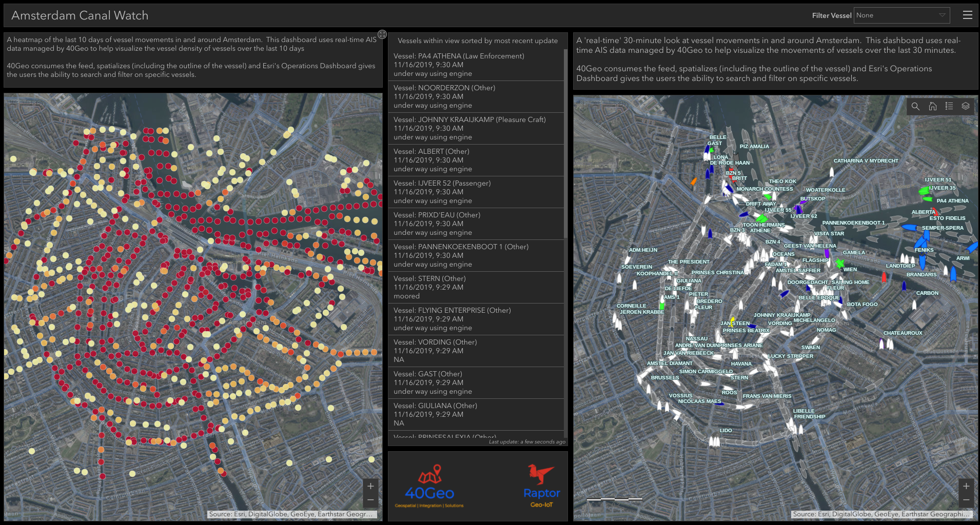Click the PRINSES CHRISTINA map label
The image size is (980, 525).
[717, 273]
